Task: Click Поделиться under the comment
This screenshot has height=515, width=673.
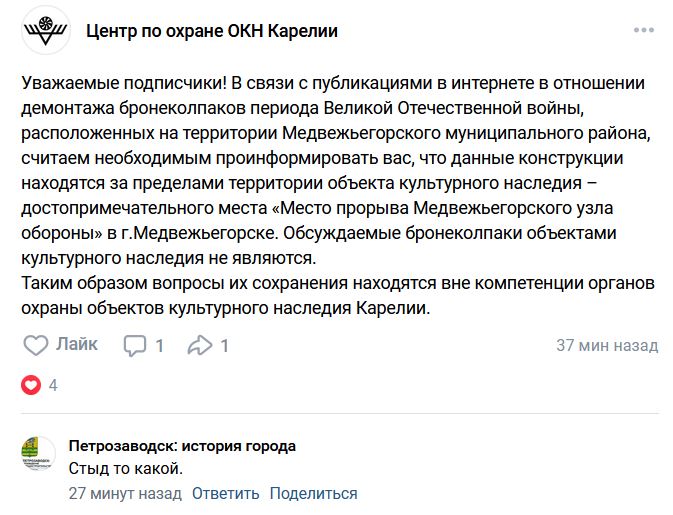Action: tap(313, 494)
